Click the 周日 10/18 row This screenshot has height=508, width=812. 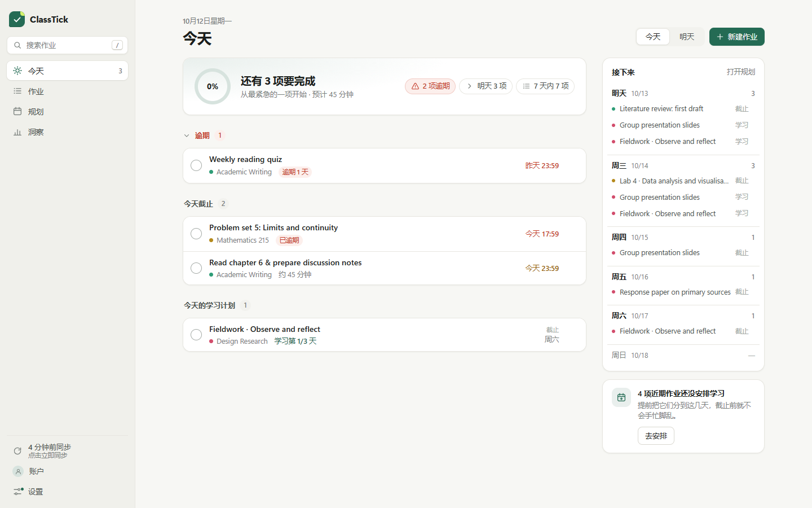(683, 355)
